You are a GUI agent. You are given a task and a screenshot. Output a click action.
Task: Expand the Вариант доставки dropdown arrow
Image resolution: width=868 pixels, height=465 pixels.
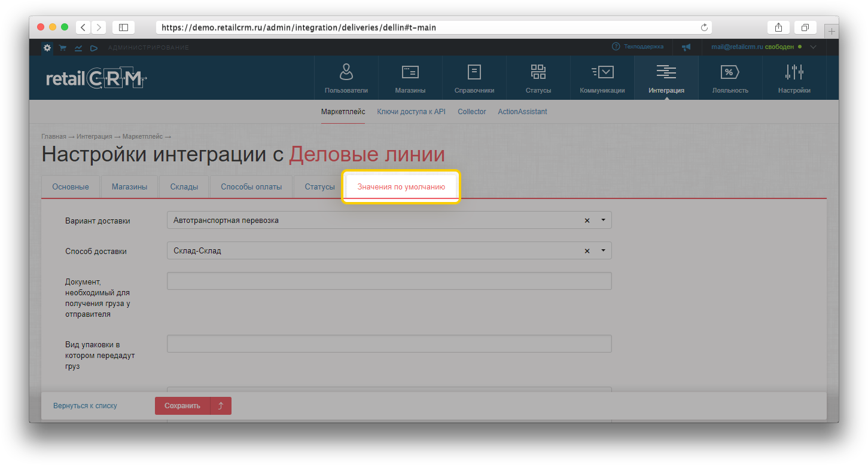pyautogui.click(x=603, y=220)
